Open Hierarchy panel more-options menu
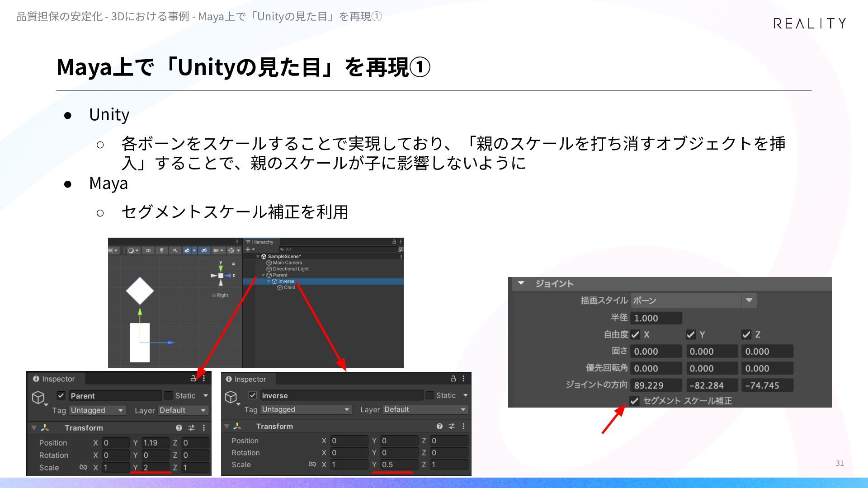Image resolution: width=868 pixels, height=488 pixels. [401, 242]
